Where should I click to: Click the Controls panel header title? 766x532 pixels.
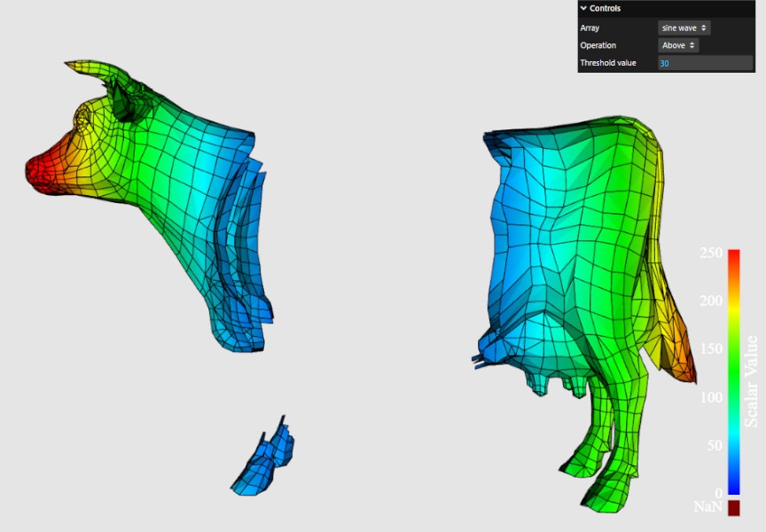[606, 9]
